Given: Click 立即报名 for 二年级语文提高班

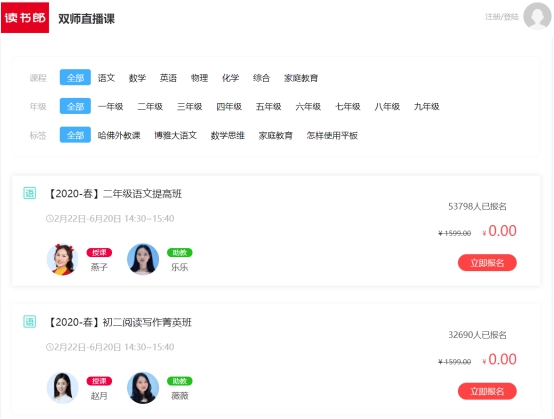Looking at the screenshot, I should (x=487, y=262).
